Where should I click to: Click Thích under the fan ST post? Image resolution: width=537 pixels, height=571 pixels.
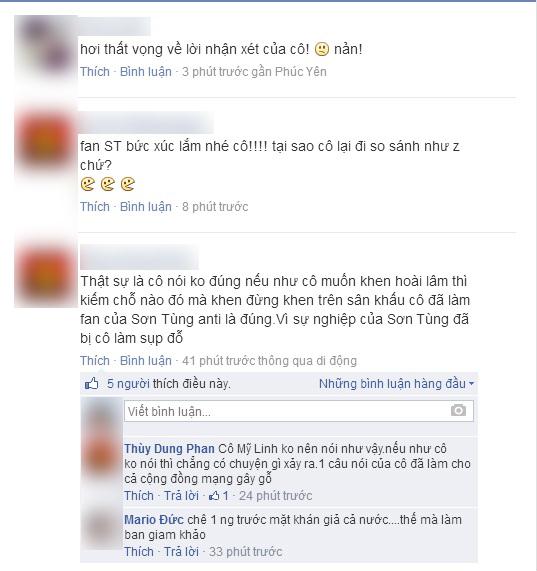[95, 206]
